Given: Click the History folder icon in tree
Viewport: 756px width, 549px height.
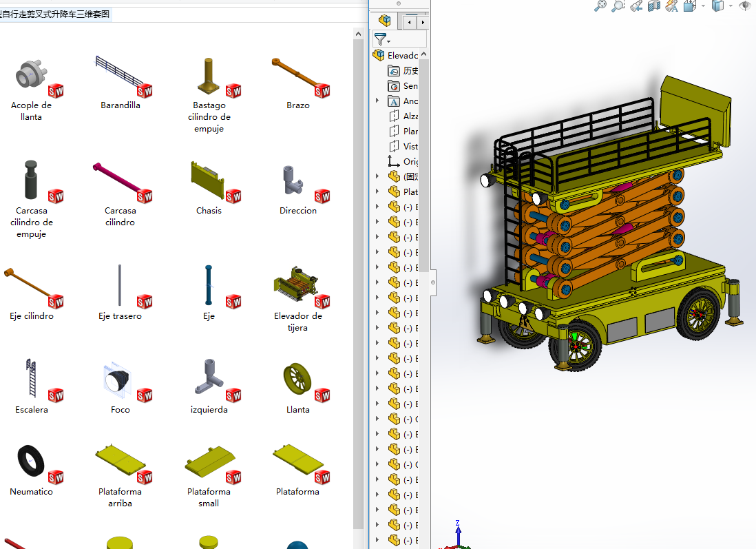Looking at the screenshot, I should [394, 71].
